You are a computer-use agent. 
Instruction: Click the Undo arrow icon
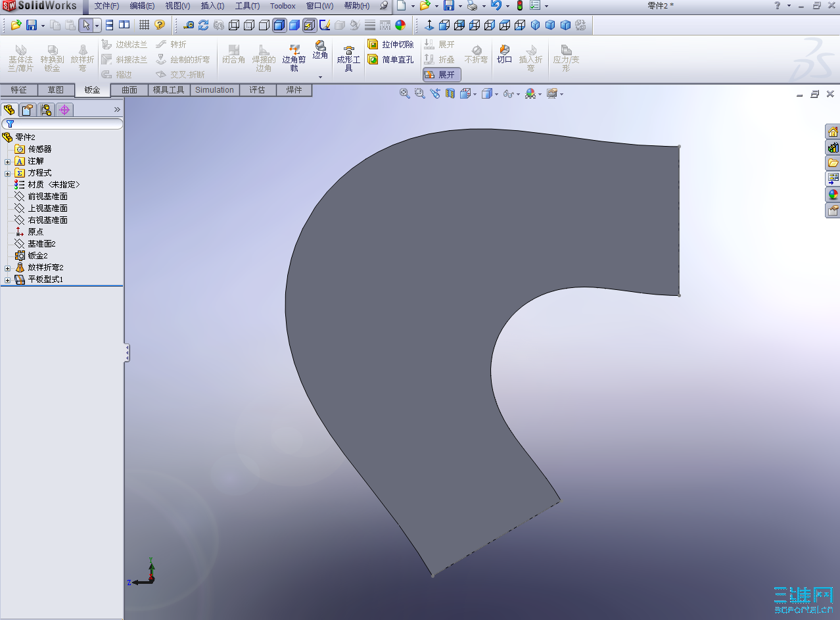[x=496, y=5]
